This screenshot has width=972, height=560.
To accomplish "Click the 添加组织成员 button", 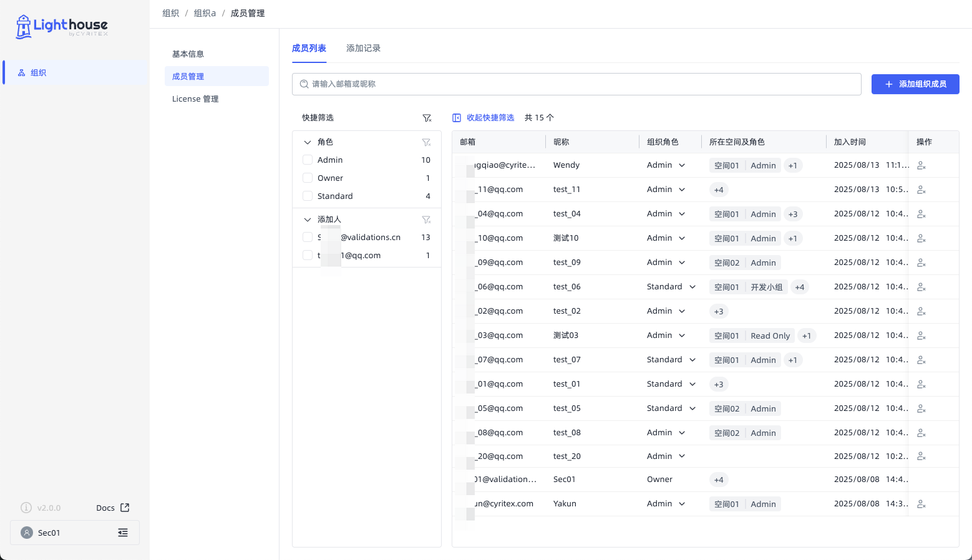I will point(915,84).
